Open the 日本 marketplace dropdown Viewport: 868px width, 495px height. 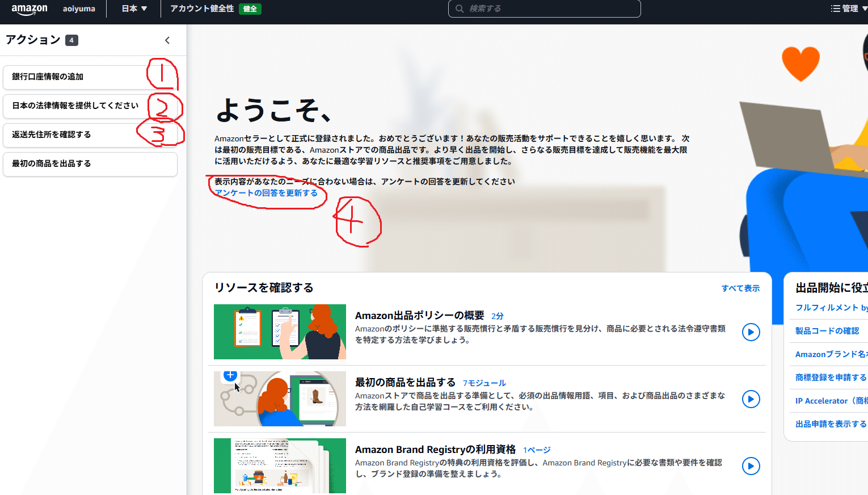click(x=134, y=9)
